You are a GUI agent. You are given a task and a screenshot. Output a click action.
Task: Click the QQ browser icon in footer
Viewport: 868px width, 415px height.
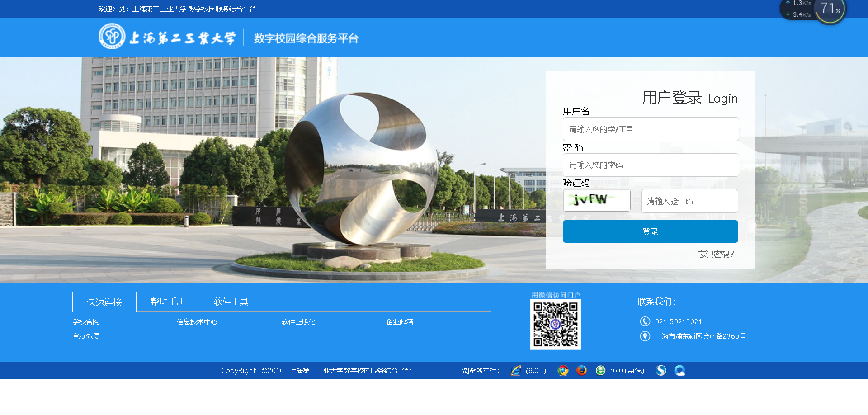coord(679,371)
